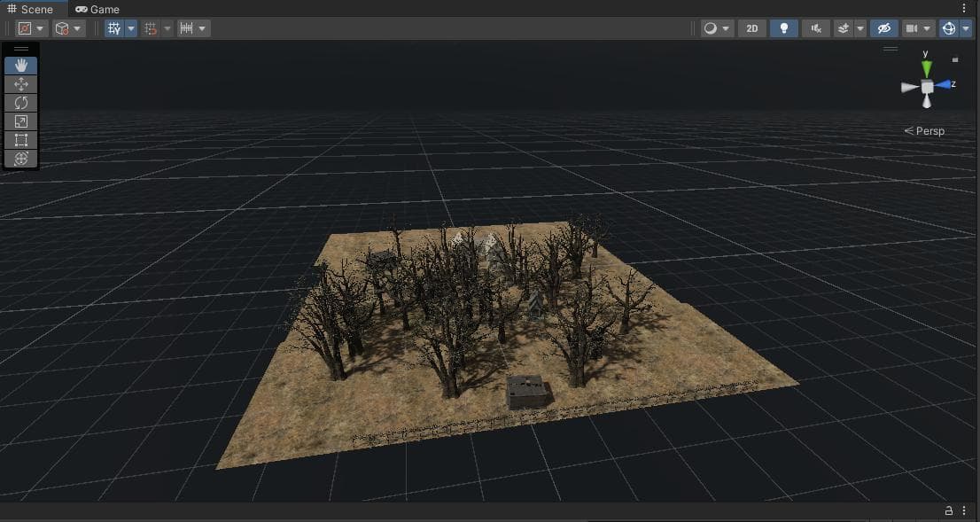Select the Rotate tool
The image size is (980, 522).
(x=20, y=103)
